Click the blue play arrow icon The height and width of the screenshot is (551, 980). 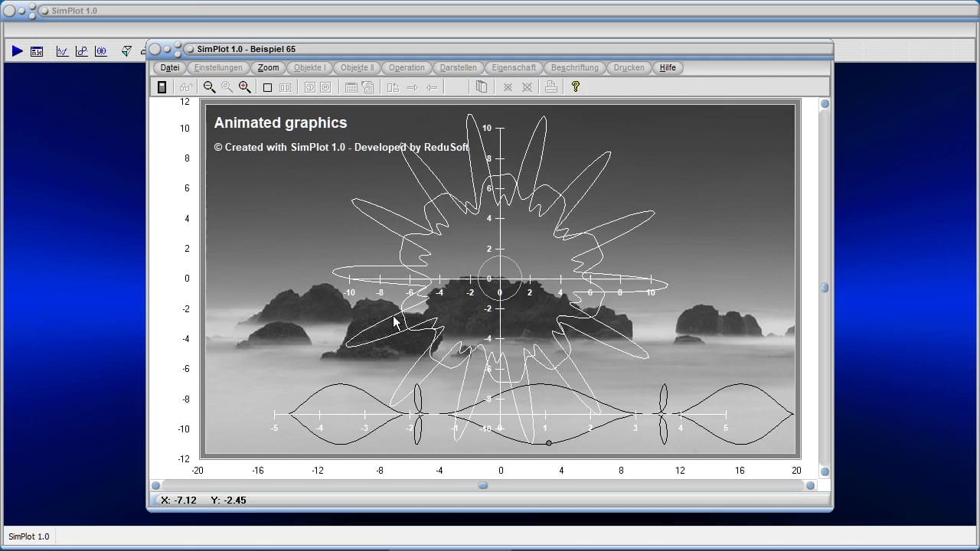(17, 51)
